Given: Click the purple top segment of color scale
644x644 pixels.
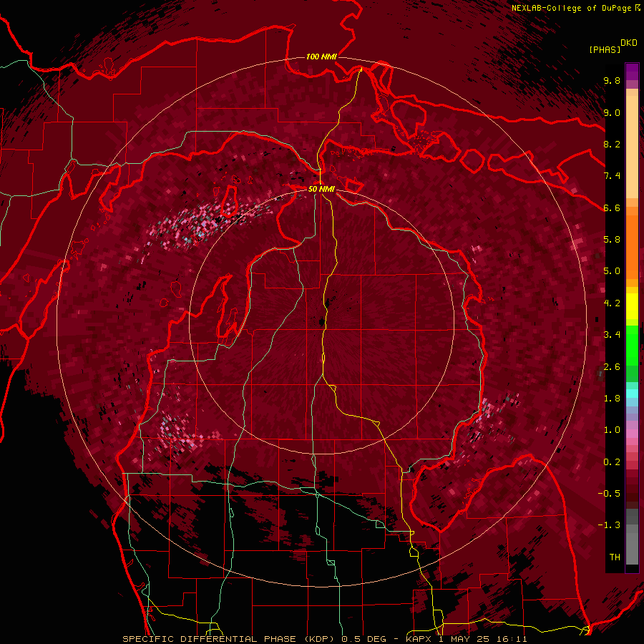Looking at the screenshot, I should 632,72.
